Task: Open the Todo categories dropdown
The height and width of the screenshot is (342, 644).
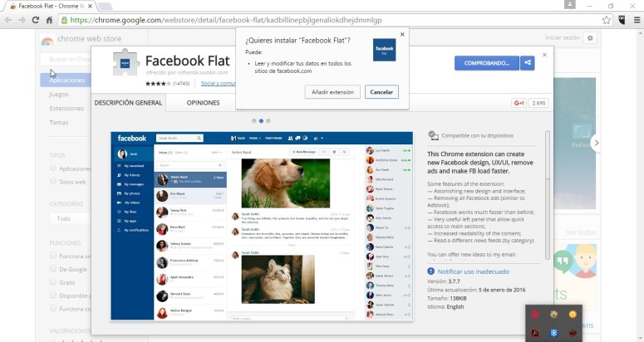Action: (x=71, y=218)
